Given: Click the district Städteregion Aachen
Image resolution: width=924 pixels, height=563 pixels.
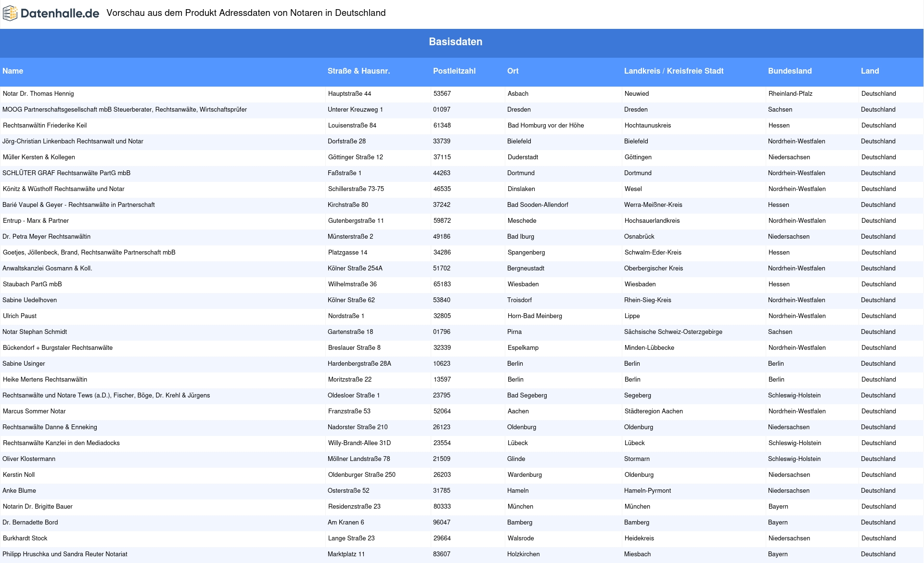Looking at the screenshot, I should click(x=654, y=411).
